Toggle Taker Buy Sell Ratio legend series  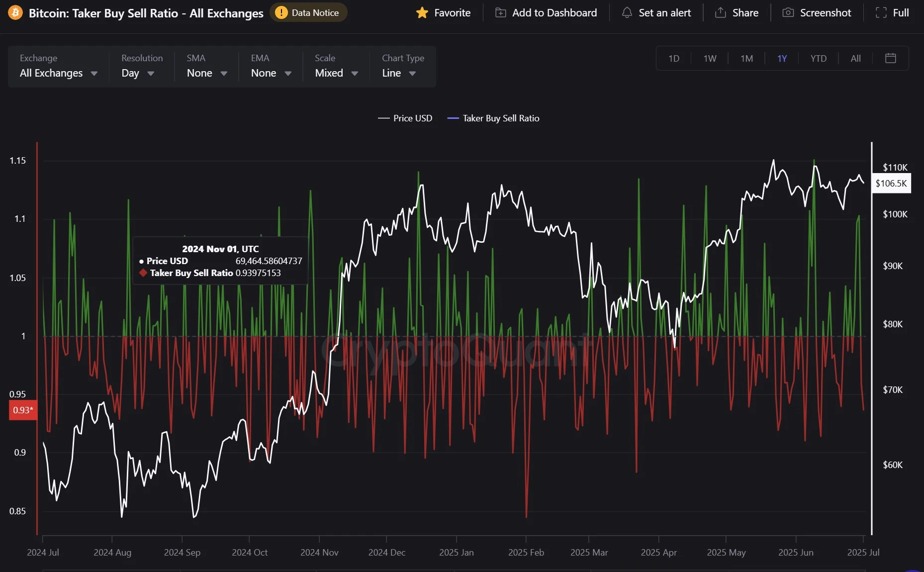[493, 118]
